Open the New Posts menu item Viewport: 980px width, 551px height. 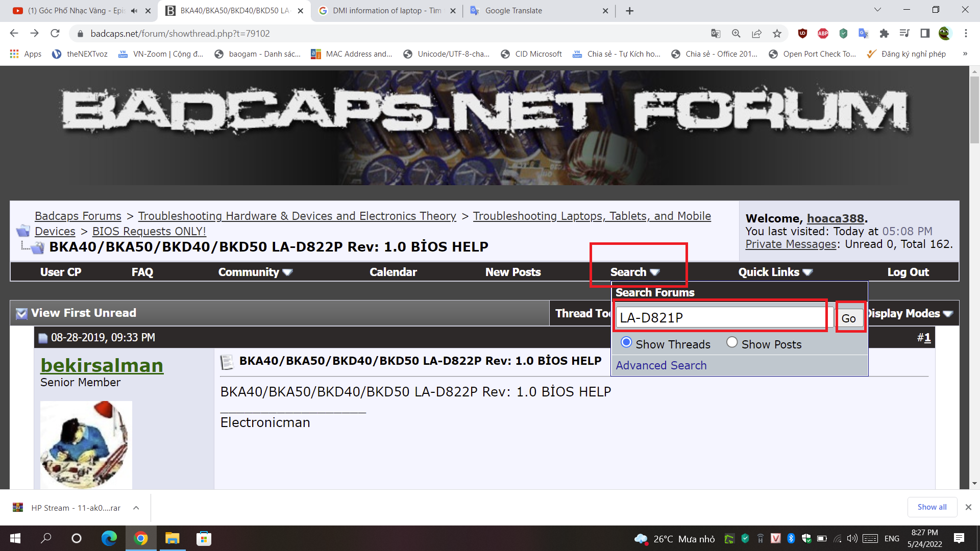pyautogui.click(x=512, y=272)
